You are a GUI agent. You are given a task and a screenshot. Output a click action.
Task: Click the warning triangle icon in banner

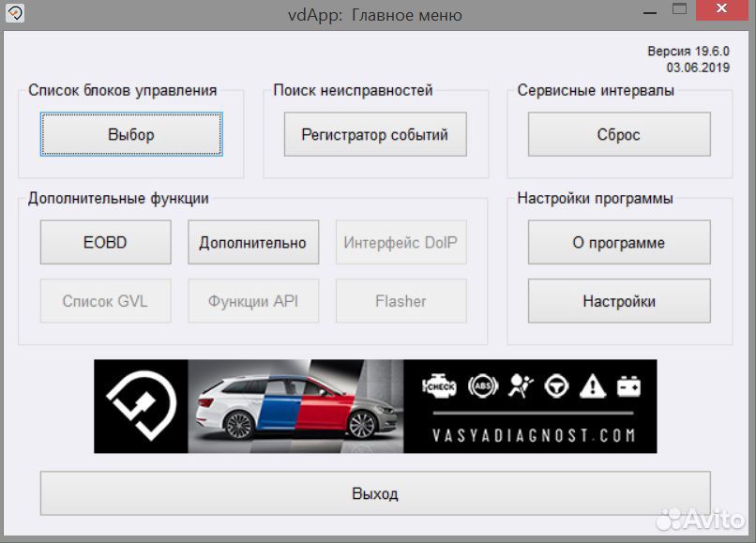click(x=591, y=386)
